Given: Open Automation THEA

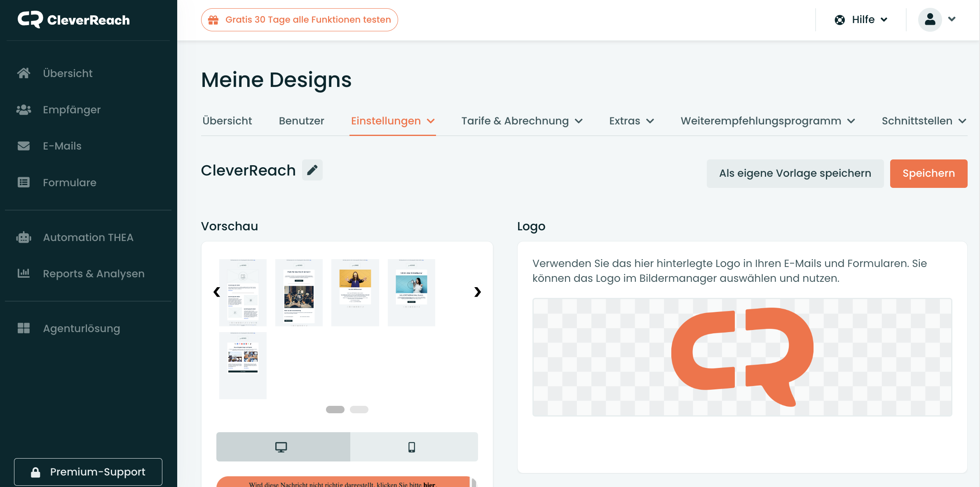Looking at the screenshot, I should click(x=88, y=237).
